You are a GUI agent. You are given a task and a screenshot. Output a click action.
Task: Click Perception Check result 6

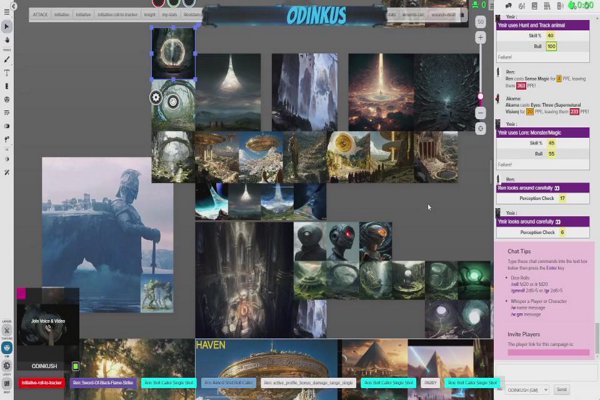[x=562, y=232]
